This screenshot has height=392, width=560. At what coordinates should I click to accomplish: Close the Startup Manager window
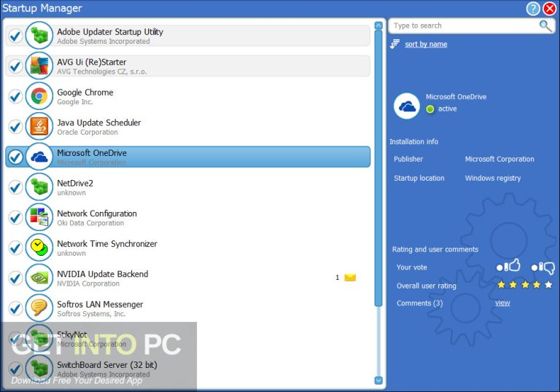pyautogui.click(x=550, y=8)
